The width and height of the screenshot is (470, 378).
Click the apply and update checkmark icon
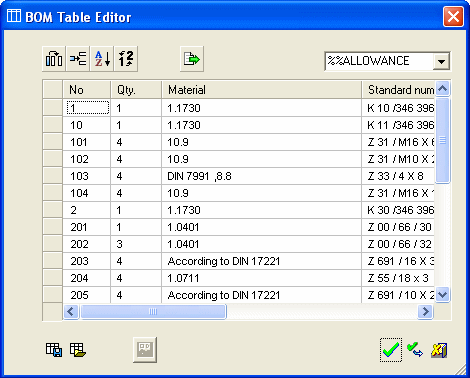coord(415,350)
